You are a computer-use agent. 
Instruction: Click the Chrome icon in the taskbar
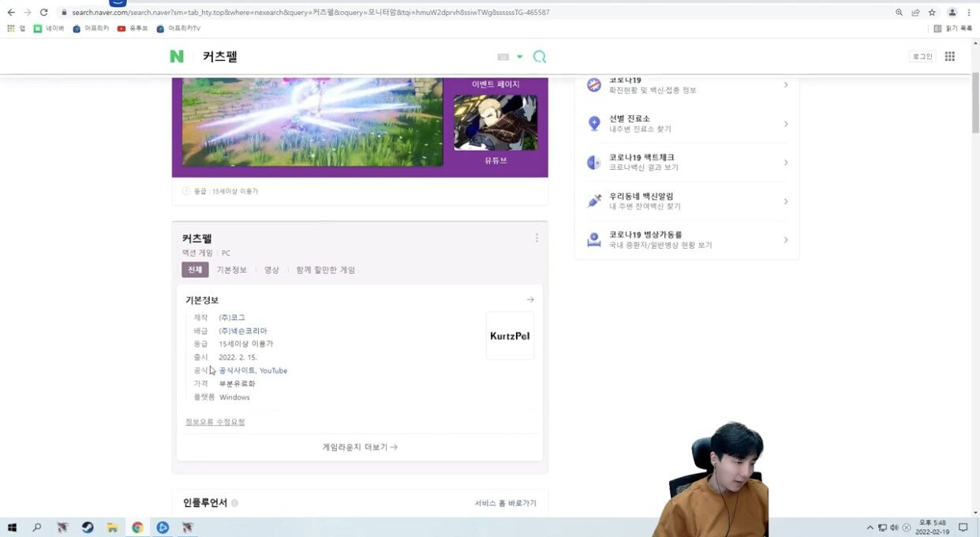(x=137, y=528)
